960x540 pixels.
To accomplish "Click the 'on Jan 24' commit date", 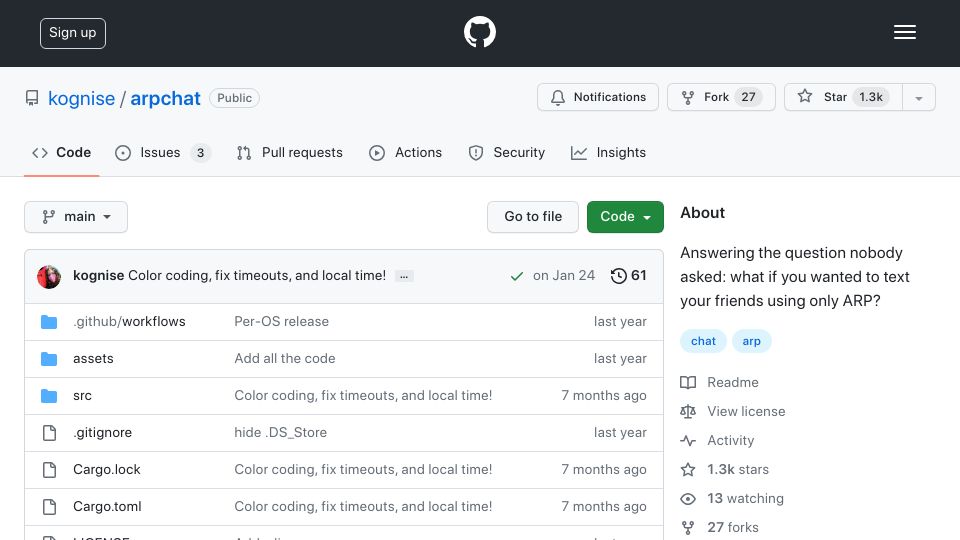I will (564, 276).
